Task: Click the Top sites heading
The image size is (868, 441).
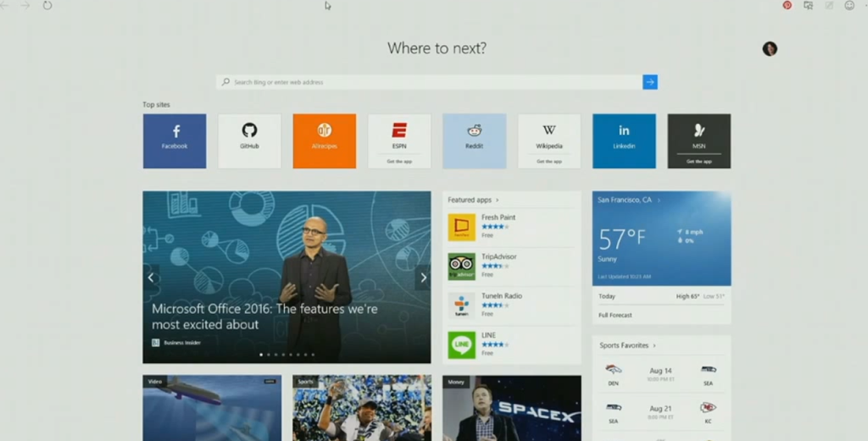Action: (x=156, y=104)
